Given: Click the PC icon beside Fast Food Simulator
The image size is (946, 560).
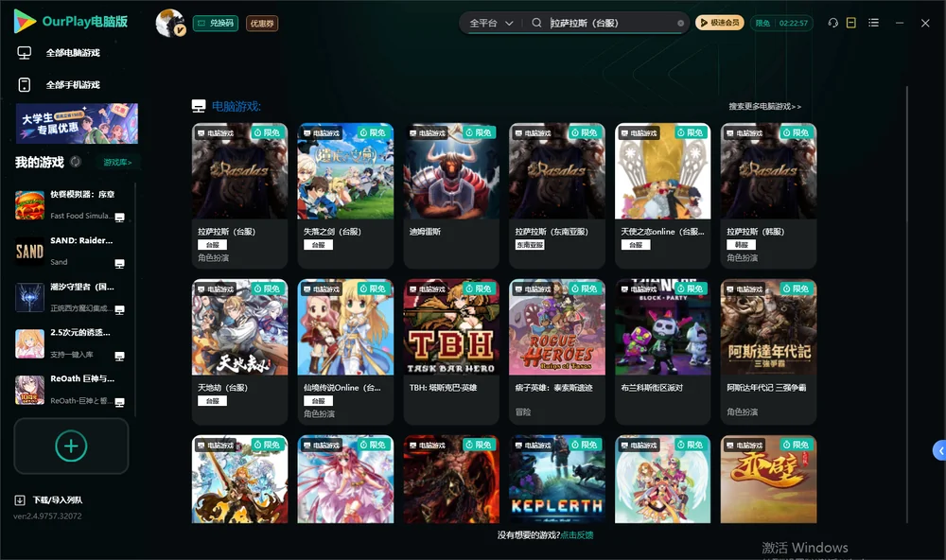Looking at the screenshot, I should [x=119, y=218].
